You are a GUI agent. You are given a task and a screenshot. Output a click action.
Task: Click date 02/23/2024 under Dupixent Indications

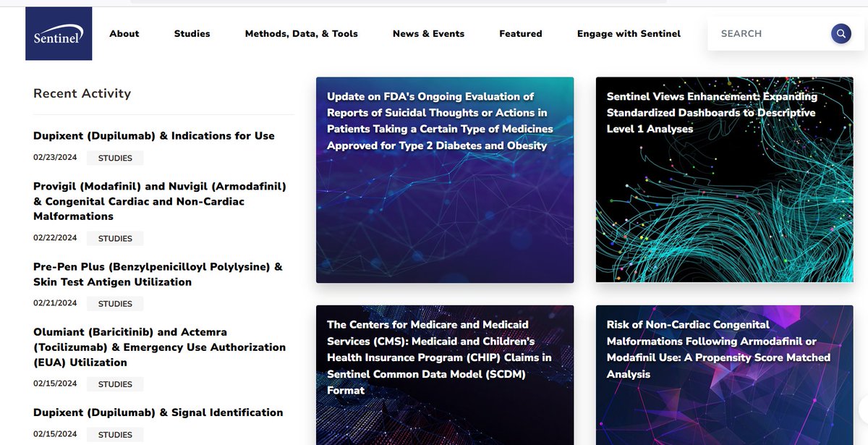[x=55, y=158]
